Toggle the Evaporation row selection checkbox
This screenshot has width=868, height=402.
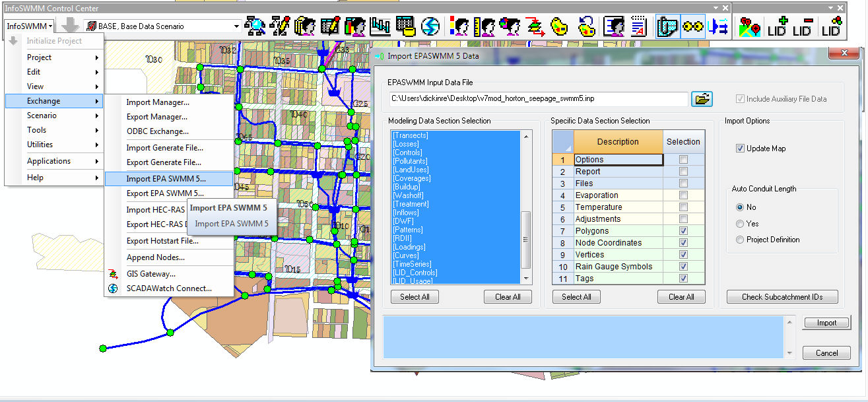(683, 195)
